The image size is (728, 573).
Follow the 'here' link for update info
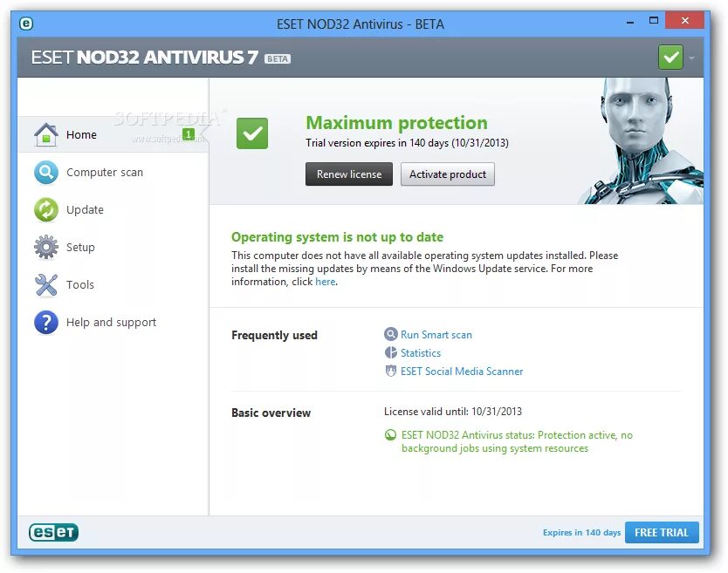[x=325, y=282]
